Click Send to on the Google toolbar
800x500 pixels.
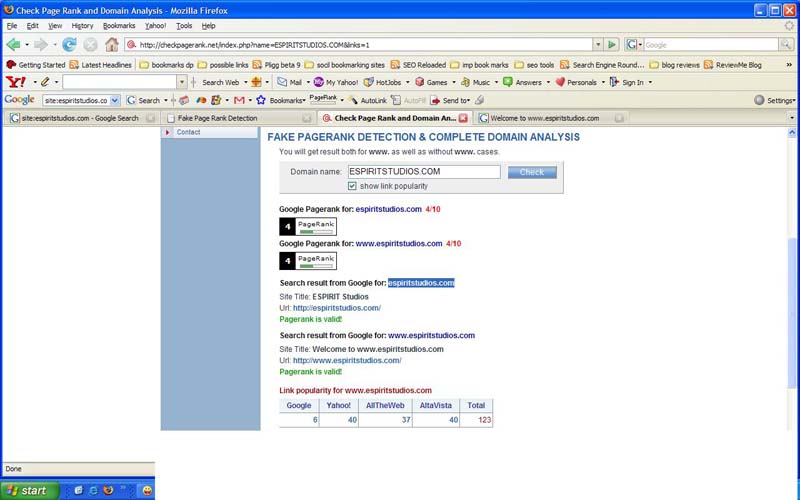pos(450,101)
